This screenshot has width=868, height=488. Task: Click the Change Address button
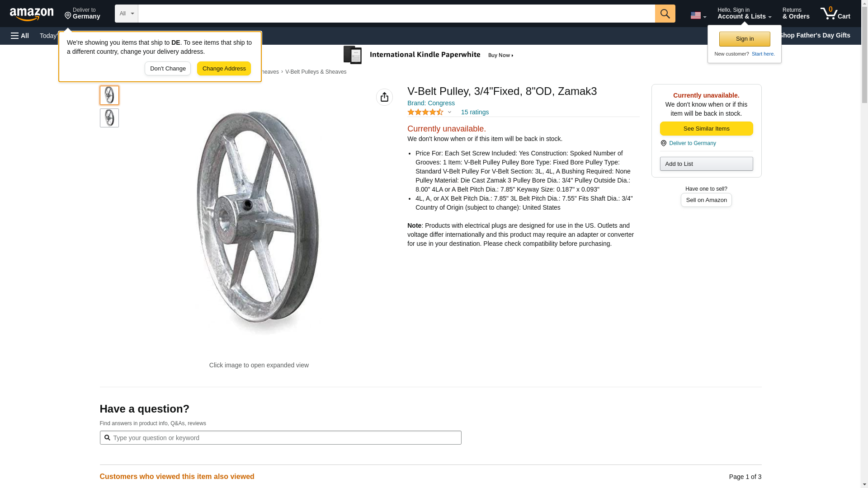(224, 69)
